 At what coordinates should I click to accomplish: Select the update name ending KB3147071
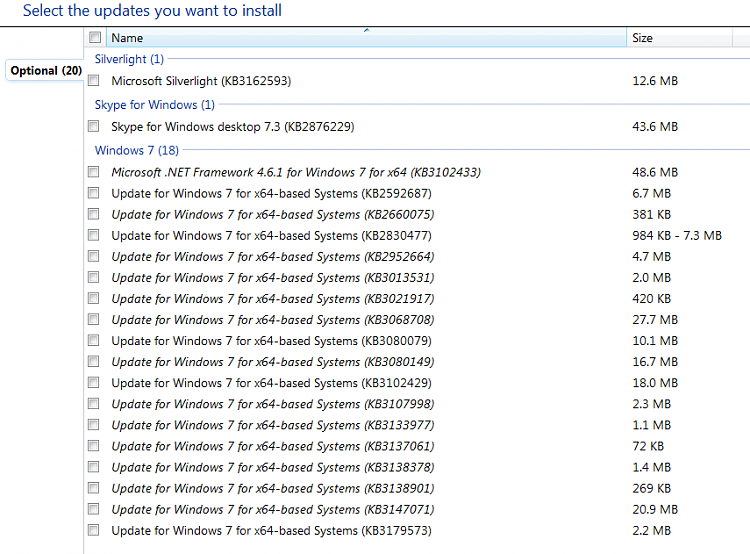273,510
